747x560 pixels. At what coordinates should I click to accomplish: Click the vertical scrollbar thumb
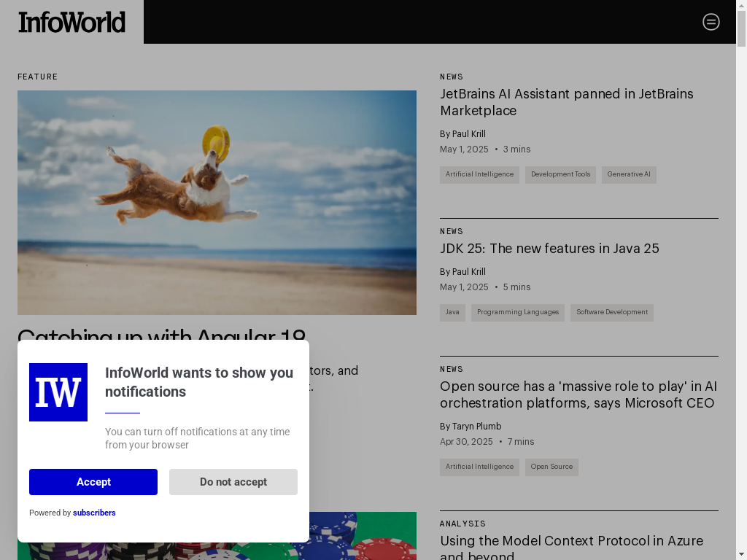pyautogui.click(x=741, y=28)
